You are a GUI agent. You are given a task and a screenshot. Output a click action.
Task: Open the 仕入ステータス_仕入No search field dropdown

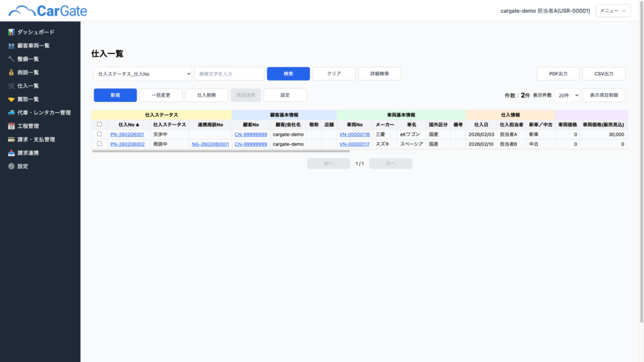143,74
